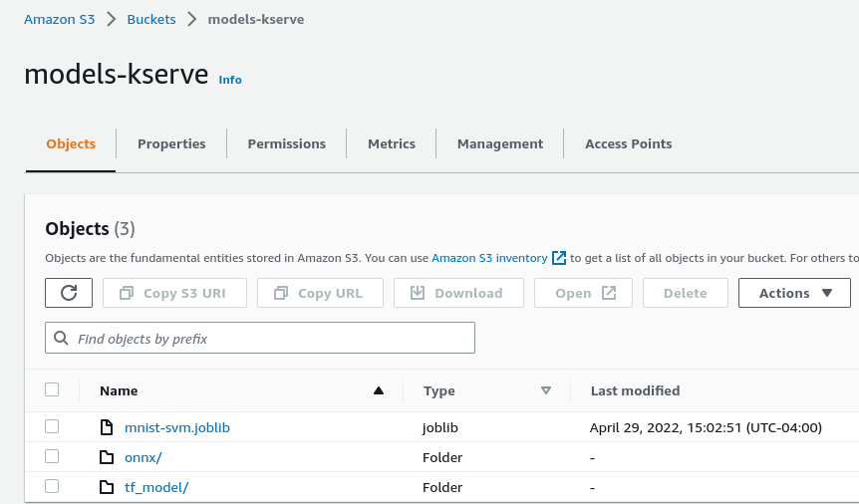Switch to the Properties tab

pos(171,143)
